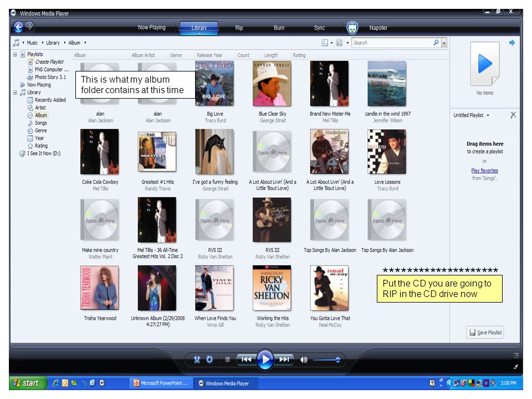The width and height of the screenshot is (532, 399).
Task: Select the Love Lessons album cover
Action: click(387, 152)
